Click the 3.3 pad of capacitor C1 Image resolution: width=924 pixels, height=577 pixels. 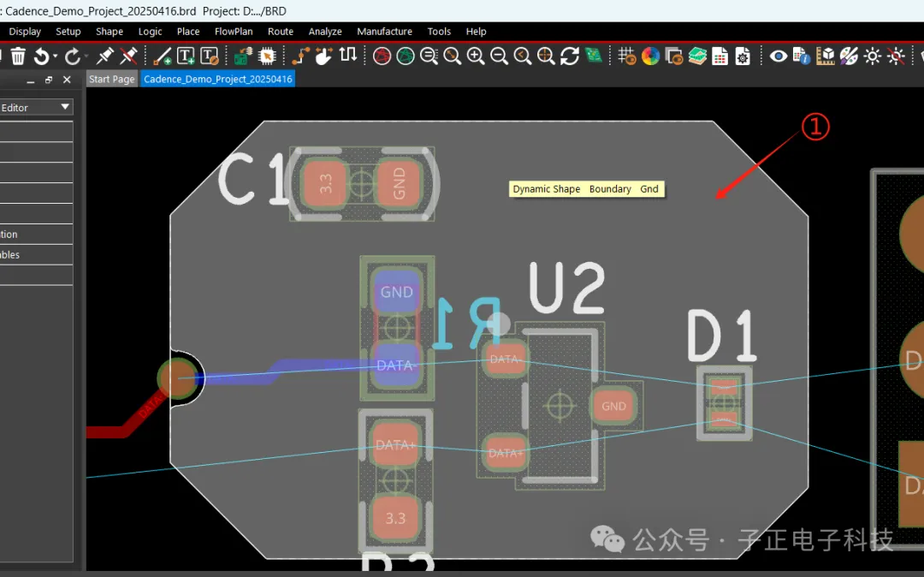(x=324, y=184)
